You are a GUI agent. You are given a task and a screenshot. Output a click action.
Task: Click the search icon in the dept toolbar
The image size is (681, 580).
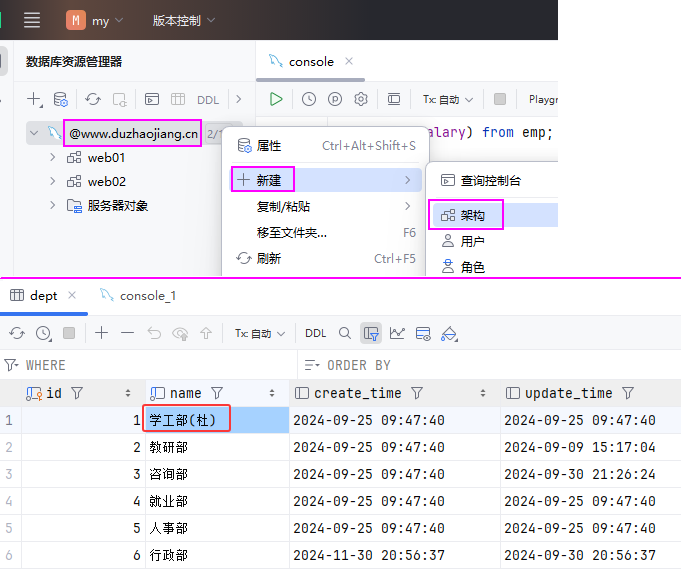pos(345,333)
